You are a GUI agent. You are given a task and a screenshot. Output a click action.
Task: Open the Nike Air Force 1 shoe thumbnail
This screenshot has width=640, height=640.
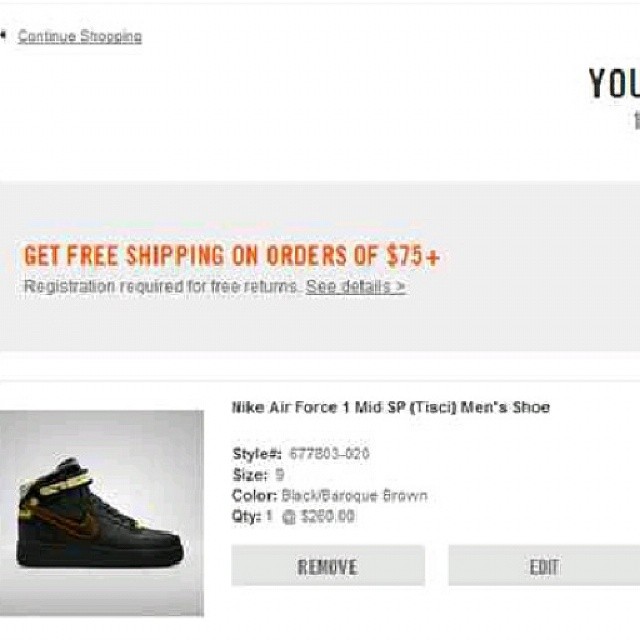[x=101, y=511]
